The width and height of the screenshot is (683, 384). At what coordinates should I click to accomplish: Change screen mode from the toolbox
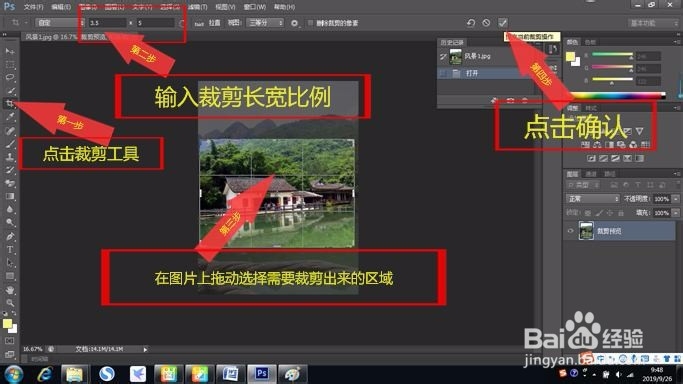click(x=10, y=354)
